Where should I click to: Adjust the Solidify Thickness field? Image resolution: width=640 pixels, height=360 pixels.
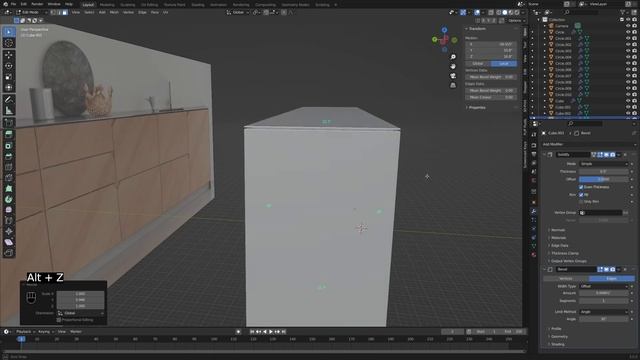(603, 171)
